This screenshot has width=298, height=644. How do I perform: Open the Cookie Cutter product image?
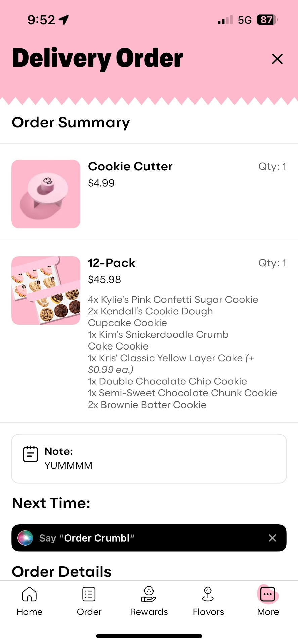click(x=46, y=194)
